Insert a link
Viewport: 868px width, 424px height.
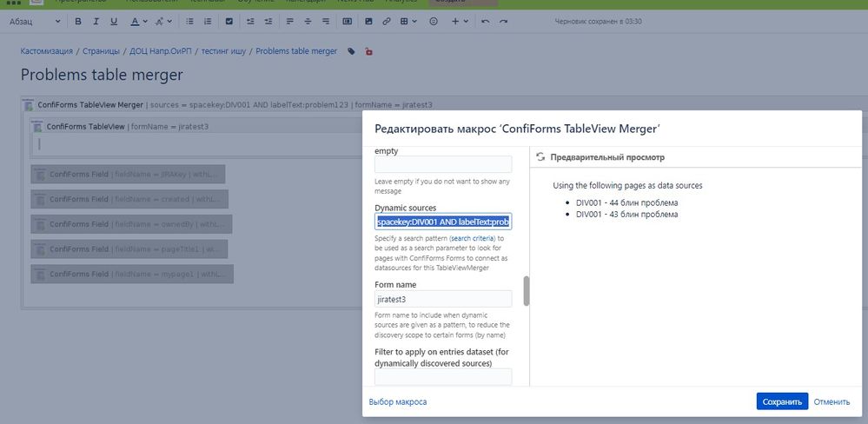387,22
